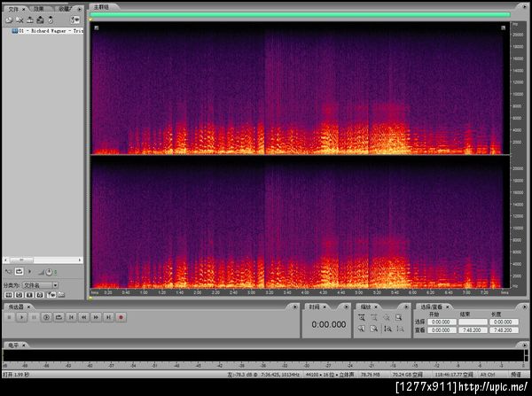Click Go to Beginning button in Transport
532x396 pixels.
click(x=71, y=317)
